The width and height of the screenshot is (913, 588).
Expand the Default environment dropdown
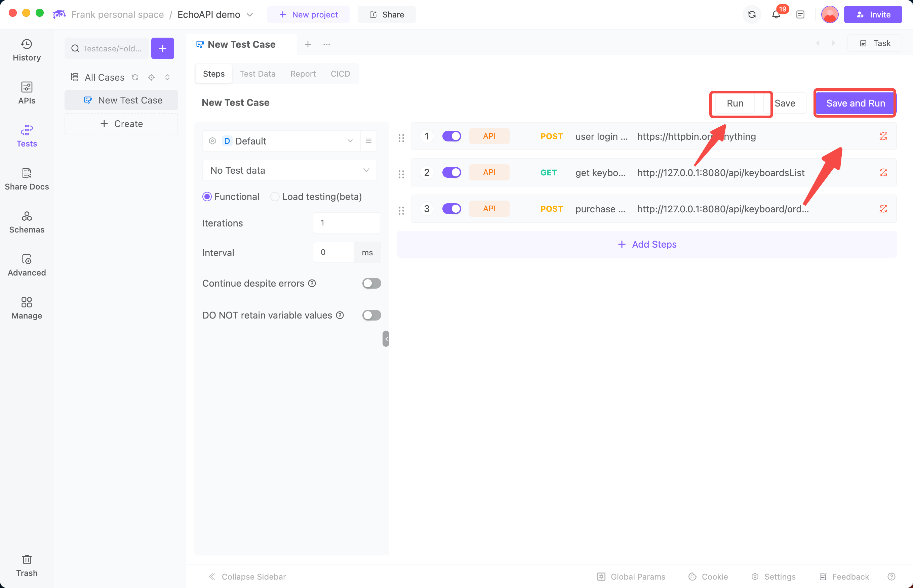tap(351, 141)
